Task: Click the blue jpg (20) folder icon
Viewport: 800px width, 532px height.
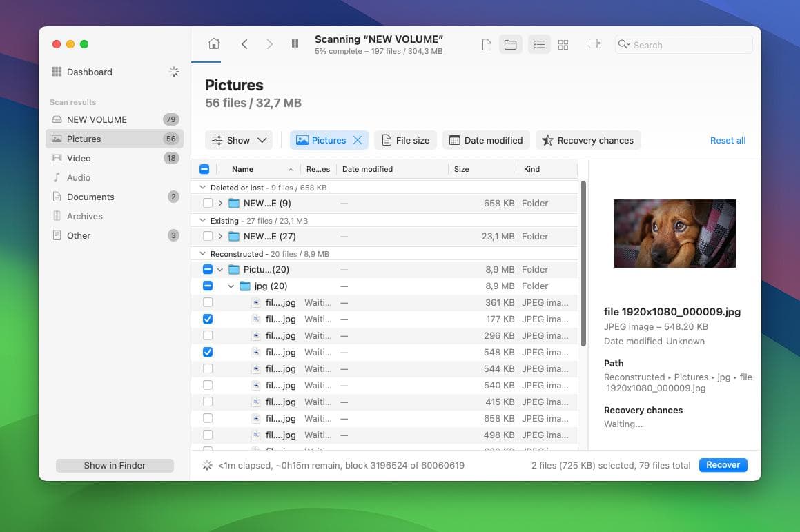Action: point(245,286)
